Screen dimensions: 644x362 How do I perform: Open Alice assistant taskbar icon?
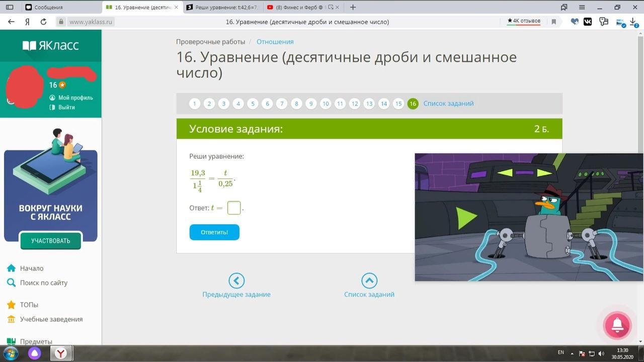(x=35, y=353)
